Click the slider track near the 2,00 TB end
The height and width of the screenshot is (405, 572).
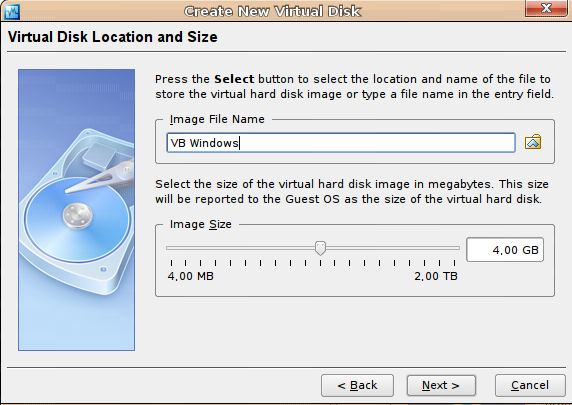click(x=443, y=248)
